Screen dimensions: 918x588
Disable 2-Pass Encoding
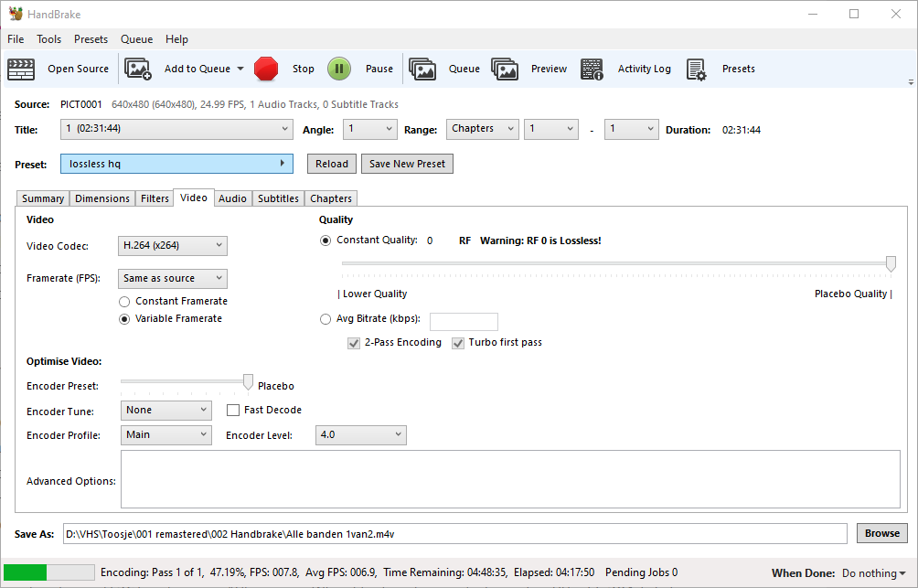click(x=354, y=343)
